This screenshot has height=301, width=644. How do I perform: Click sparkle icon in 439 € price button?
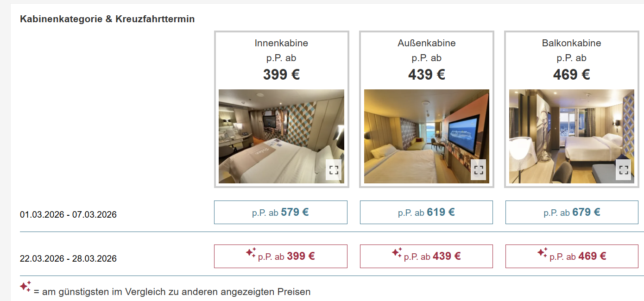(397, 253)
